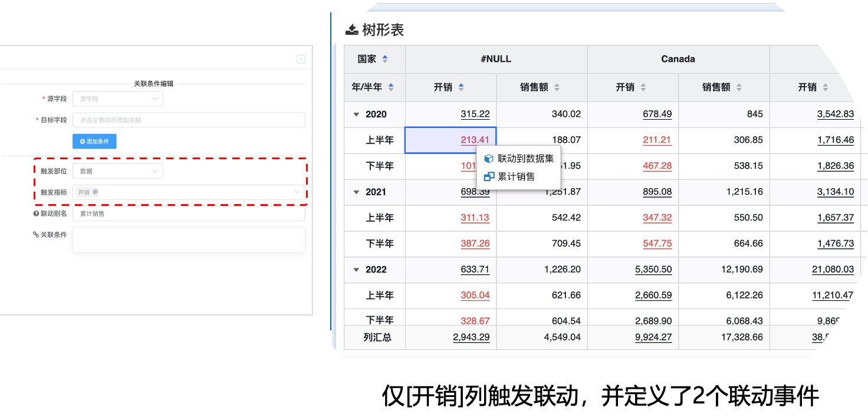
Task: Remove the 开销 tag from 触发指标
Action: [95, 192]
